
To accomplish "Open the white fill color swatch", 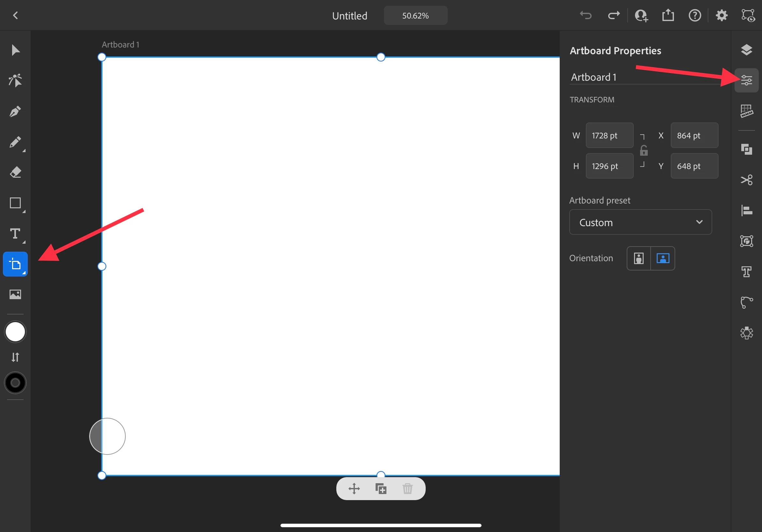I will [15, 332].
